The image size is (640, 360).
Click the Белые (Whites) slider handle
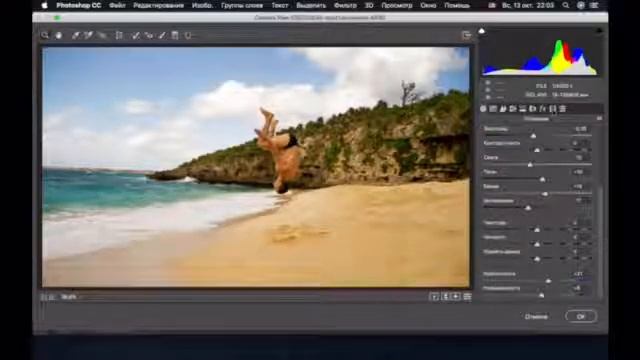pos(545,194)
